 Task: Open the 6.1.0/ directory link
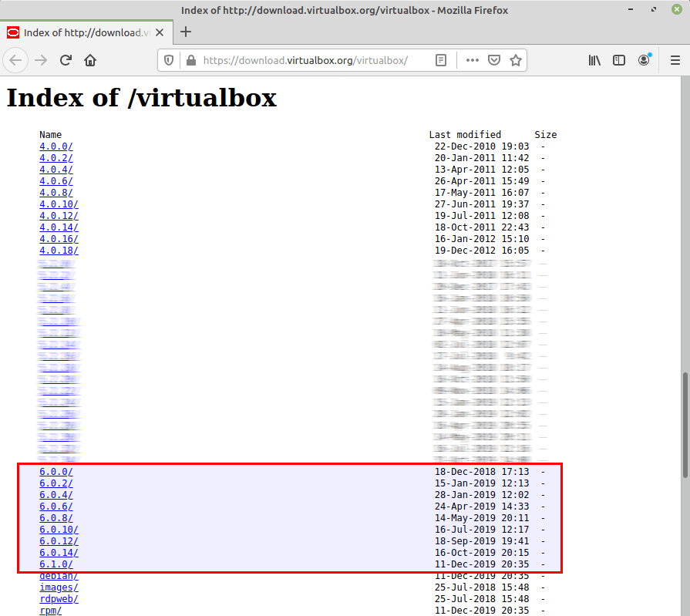pos(56,564)
